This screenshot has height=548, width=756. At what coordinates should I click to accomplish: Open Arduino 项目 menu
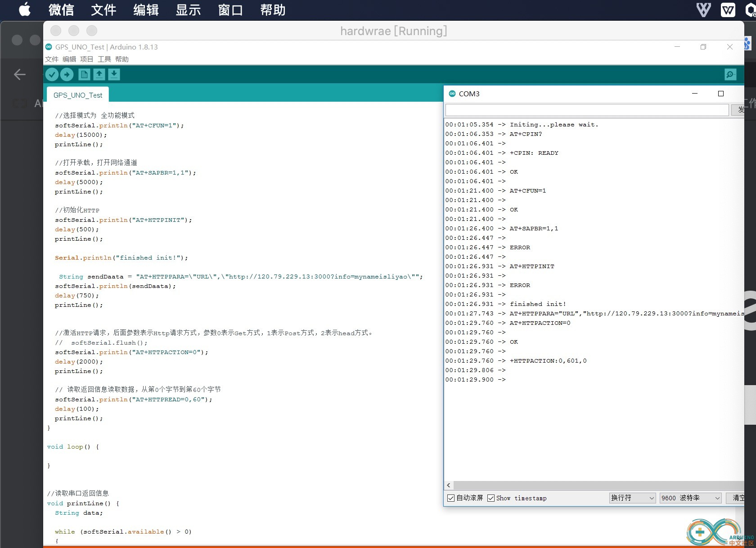point(87,59)
